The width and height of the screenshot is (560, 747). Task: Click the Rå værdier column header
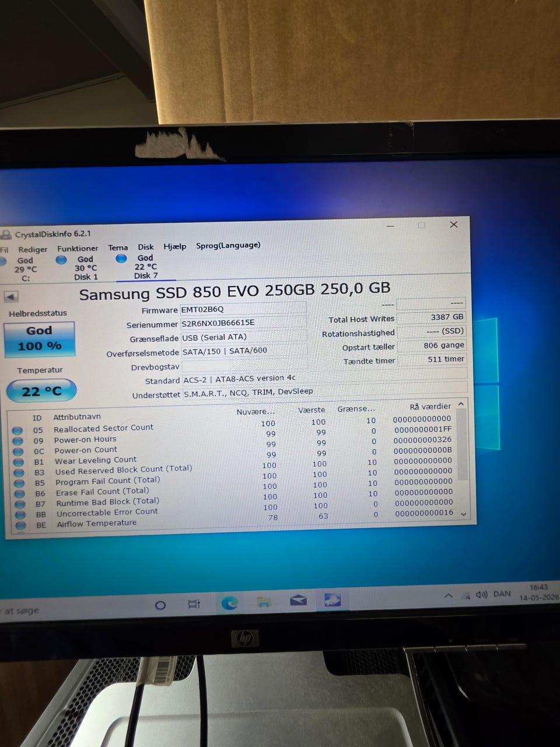[430, 407]
